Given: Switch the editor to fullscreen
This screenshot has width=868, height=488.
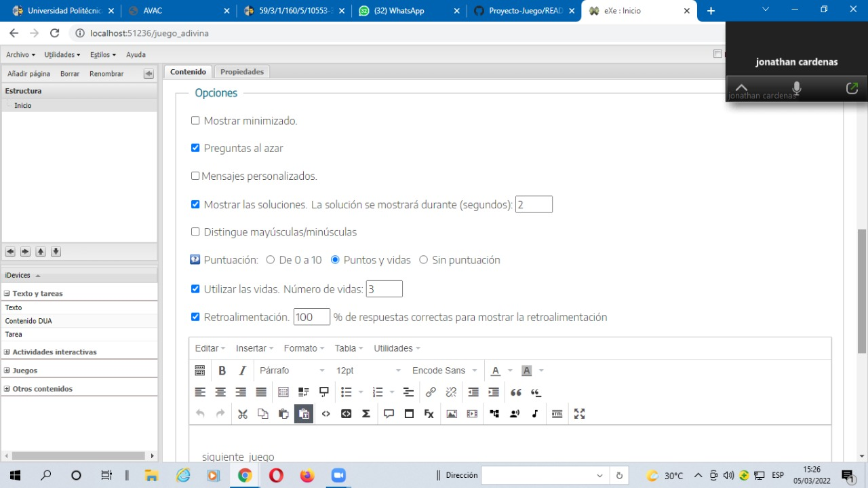Looking at the screenshot, I should (580, 414).
